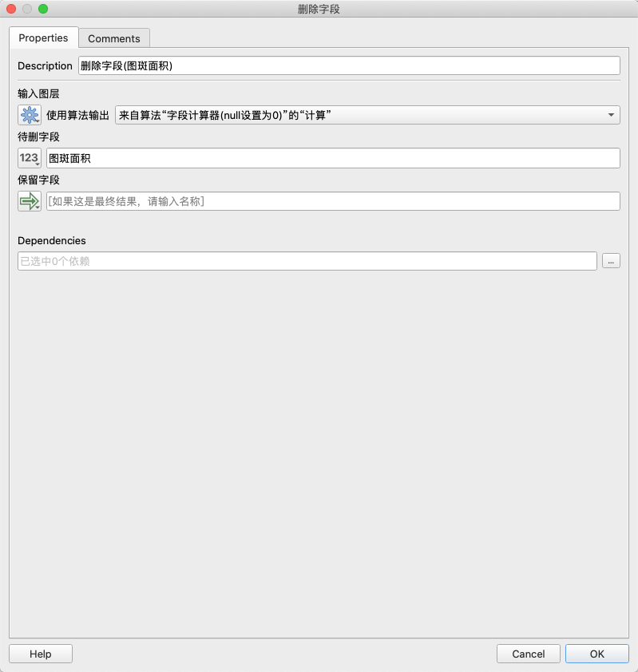Click the green arrow icon beside 保留字段

tap(29, 201)
